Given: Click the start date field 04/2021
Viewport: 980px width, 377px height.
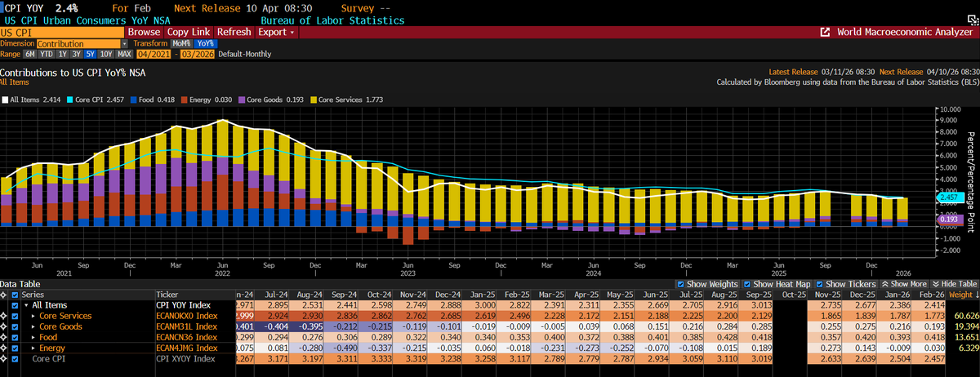Looking at the screenshot, I should point(152,54).
